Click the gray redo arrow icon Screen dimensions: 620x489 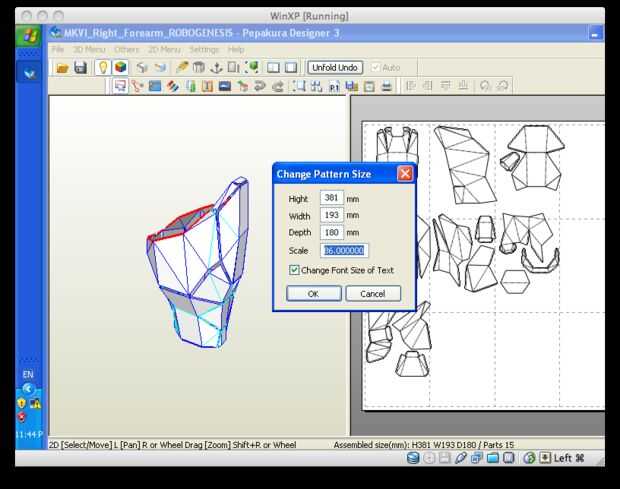278,86
